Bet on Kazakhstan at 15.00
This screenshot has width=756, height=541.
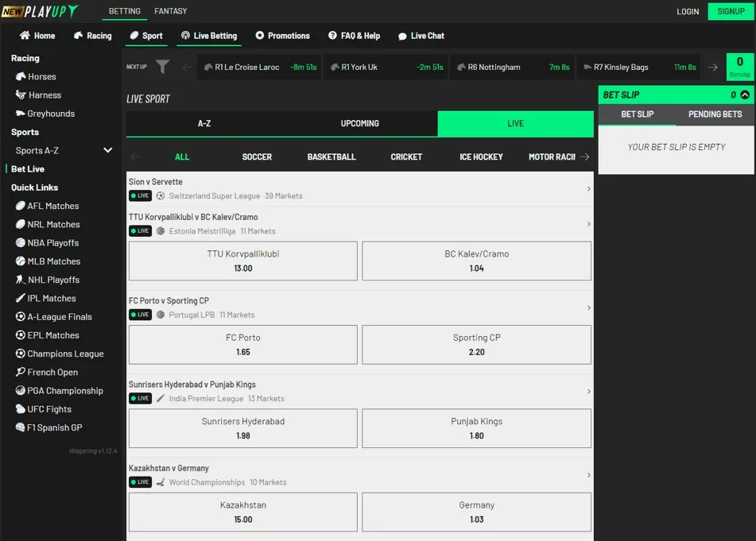243,512
